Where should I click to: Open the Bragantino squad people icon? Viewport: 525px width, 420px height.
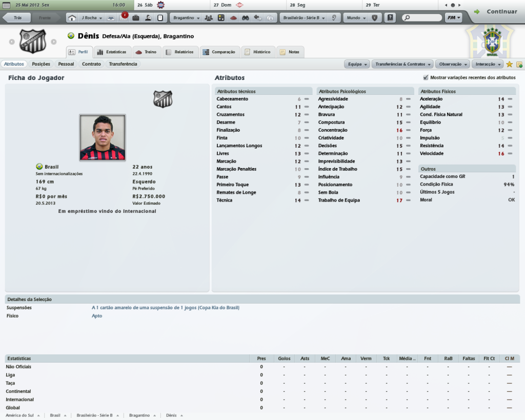click(209, 18)
